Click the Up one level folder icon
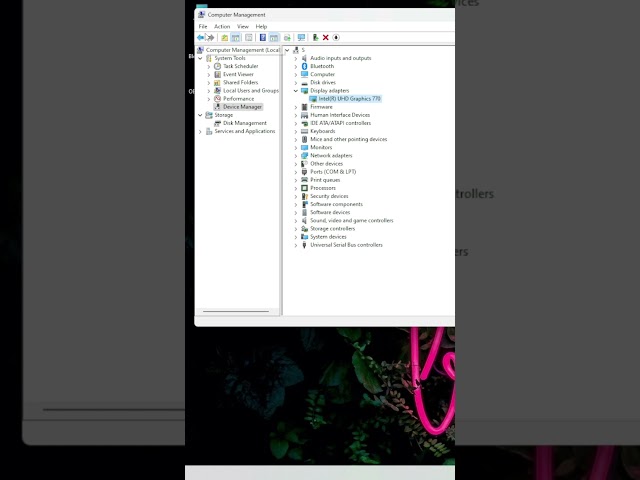This screenshot has width=640, height=480. 224,38
